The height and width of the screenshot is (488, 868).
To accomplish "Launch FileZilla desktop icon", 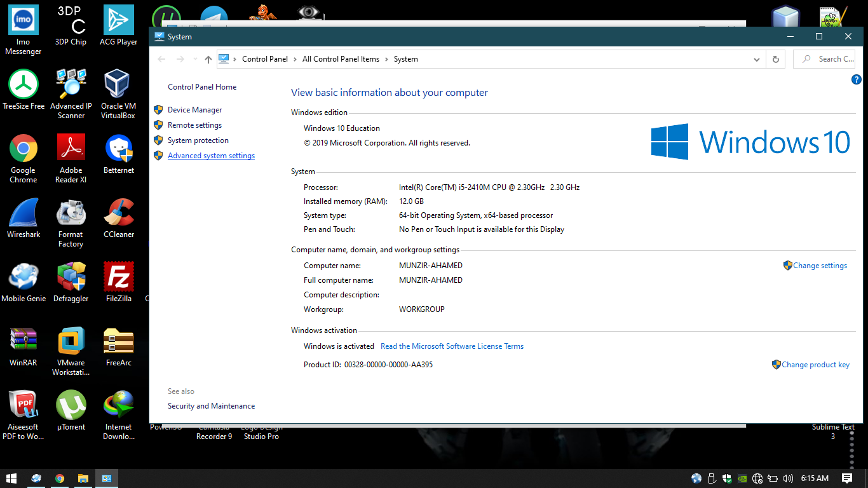I will click(118, 282).
